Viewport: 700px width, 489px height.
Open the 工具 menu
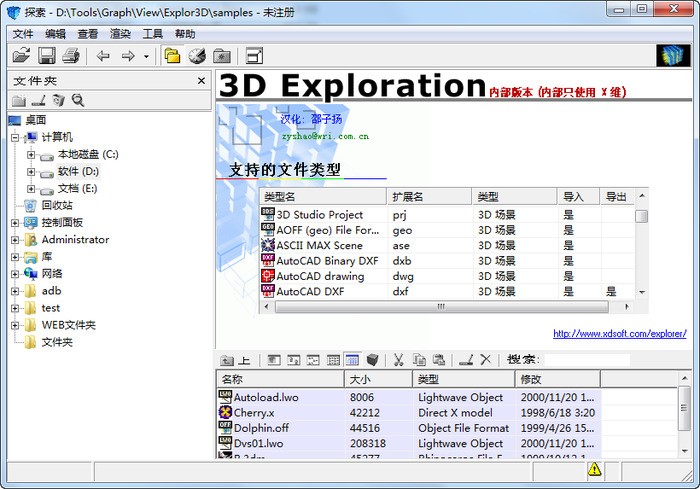[152, 34]
